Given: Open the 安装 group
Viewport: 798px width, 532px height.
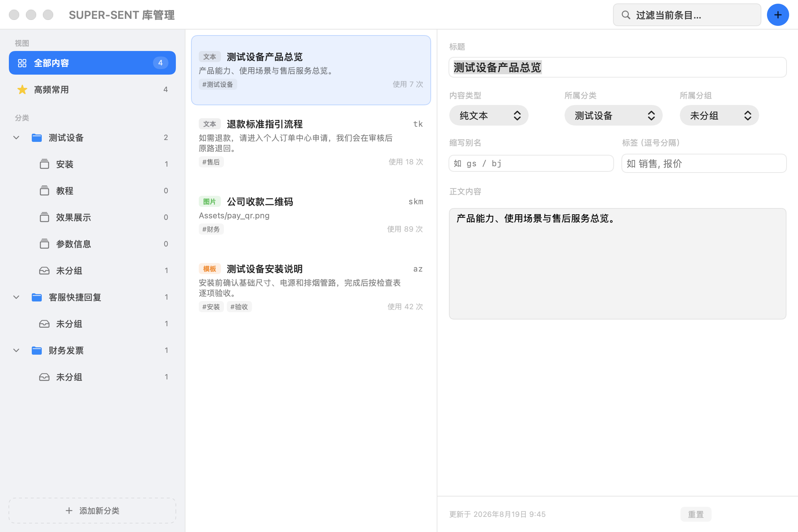Looking at the screenshot, I should point(92,164).
